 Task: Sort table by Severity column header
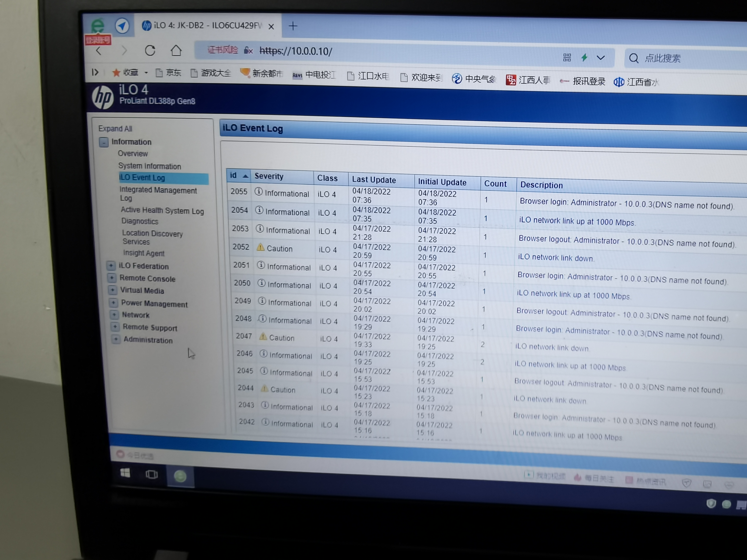pyautogui.click(x=269, y=176)
